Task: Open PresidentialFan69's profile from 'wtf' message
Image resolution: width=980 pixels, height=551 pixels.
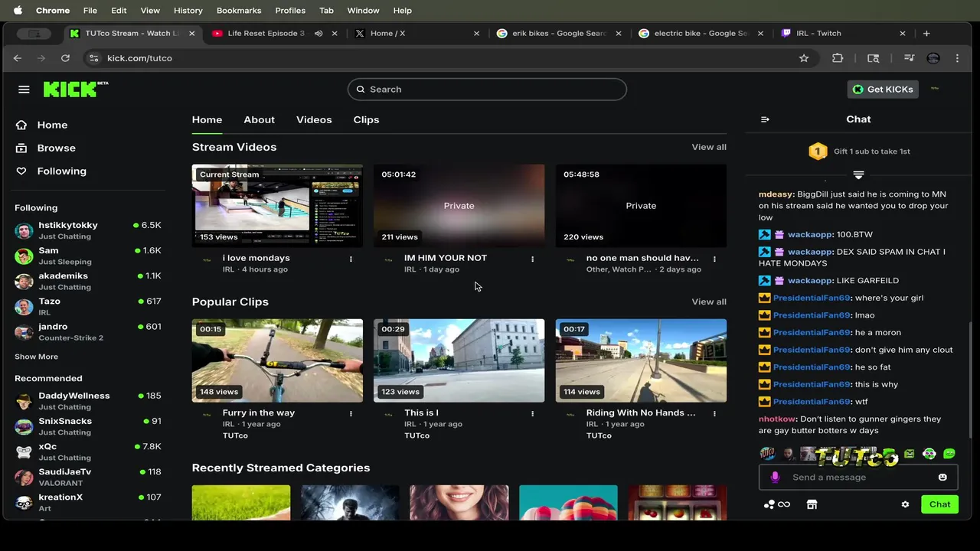Action: coord(811,402)
